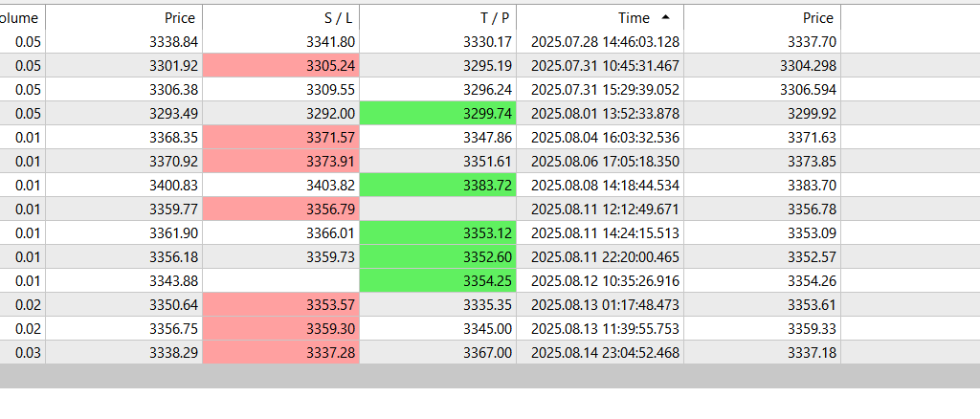Select the open price cell 3400.83
This screenshot has width=980, height=419.
[x=124, y=185]
